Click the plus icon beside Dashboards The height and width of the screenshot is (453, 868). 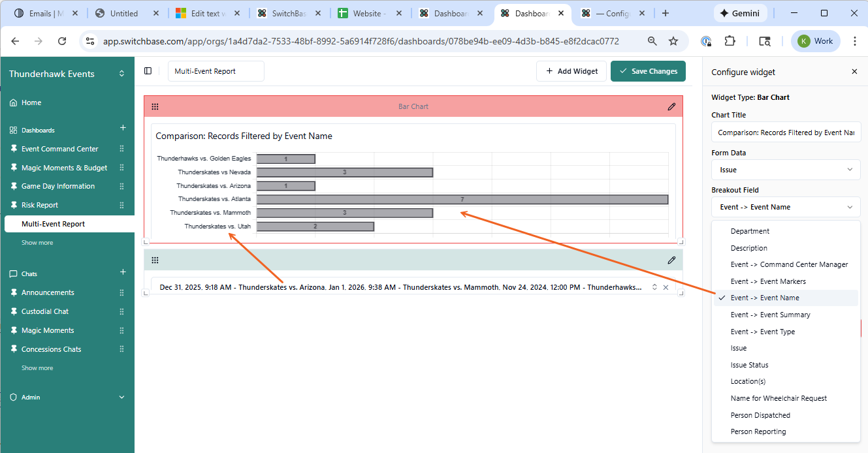click(x=123, y=129)
